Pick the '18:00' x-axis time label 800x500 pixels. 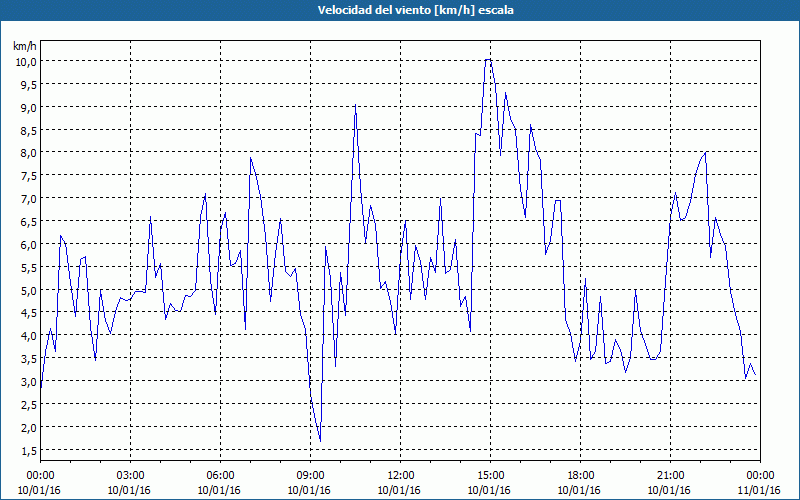tap(581, 476)
